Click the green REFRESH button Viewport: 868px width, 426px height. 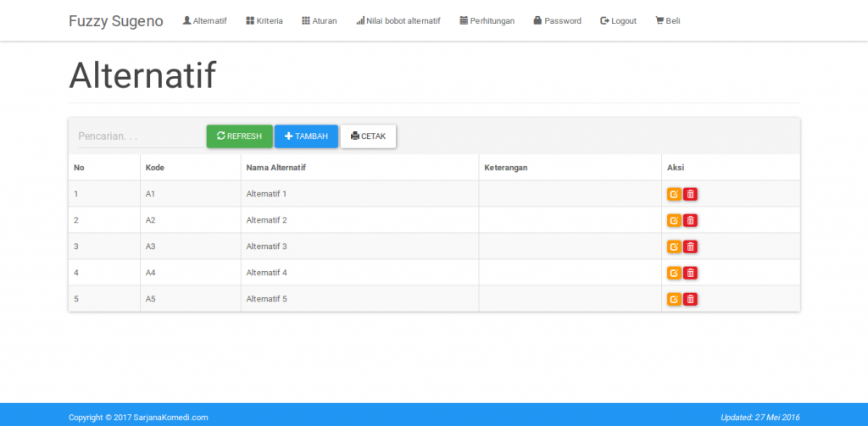(239, 136)
